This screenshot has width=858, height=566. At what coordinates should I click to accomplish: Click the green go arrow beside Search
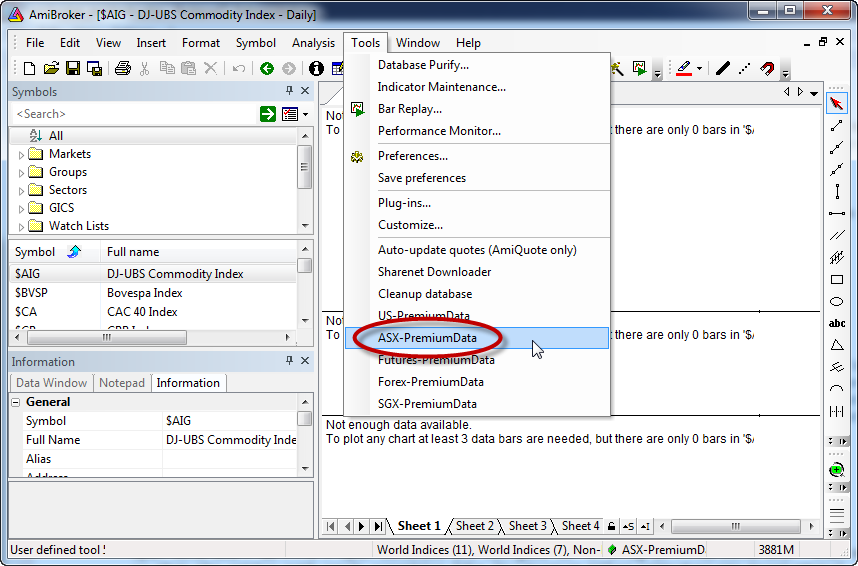click(268, 114)
